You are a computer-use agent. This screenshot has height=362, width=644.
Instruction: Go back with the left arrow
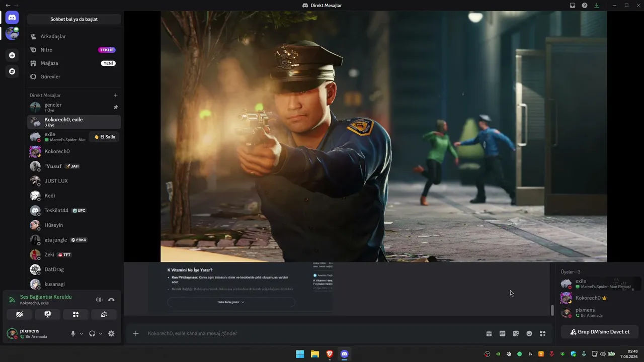coord(8,5)
